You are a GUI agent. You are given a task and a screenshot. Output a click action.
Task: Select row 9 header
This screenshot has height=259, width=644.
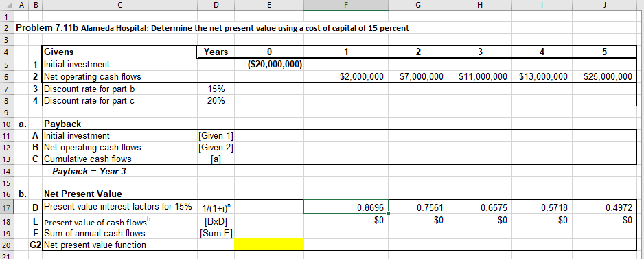(7, 112)
